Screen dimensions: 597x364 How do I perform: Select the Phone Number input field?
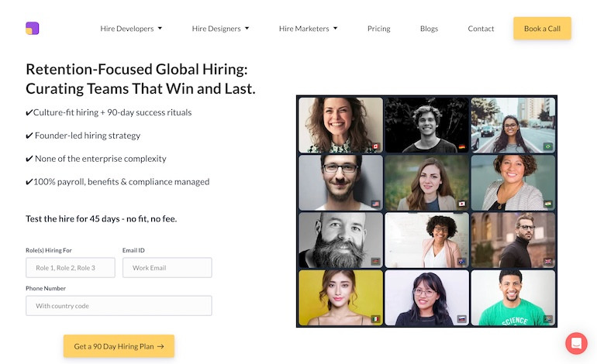(x=119, y=306)
